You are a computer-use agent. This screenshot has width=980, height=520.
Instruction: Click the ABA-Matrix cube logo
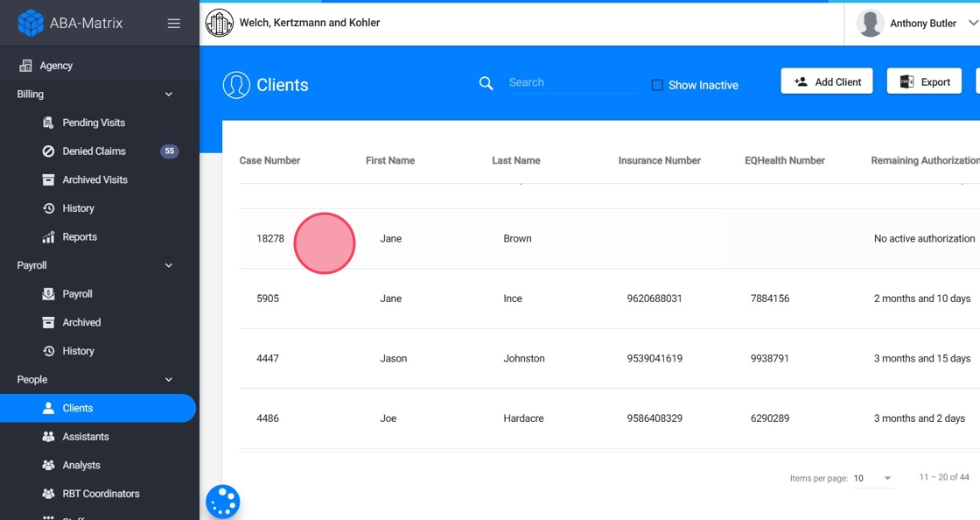[31, 23]
